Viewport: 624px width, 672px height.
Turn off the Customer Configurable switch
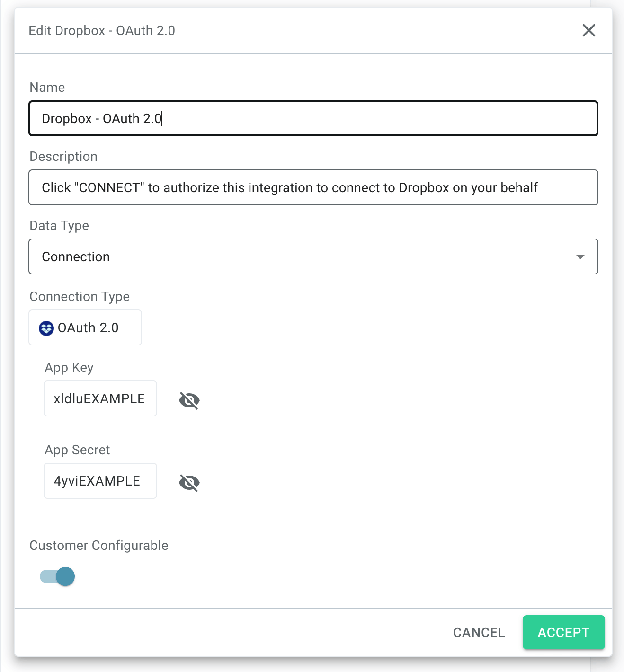pos(58,576)
